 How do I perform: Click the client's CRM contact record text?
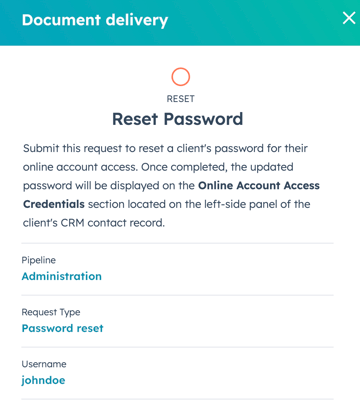[x=94, y=223]
